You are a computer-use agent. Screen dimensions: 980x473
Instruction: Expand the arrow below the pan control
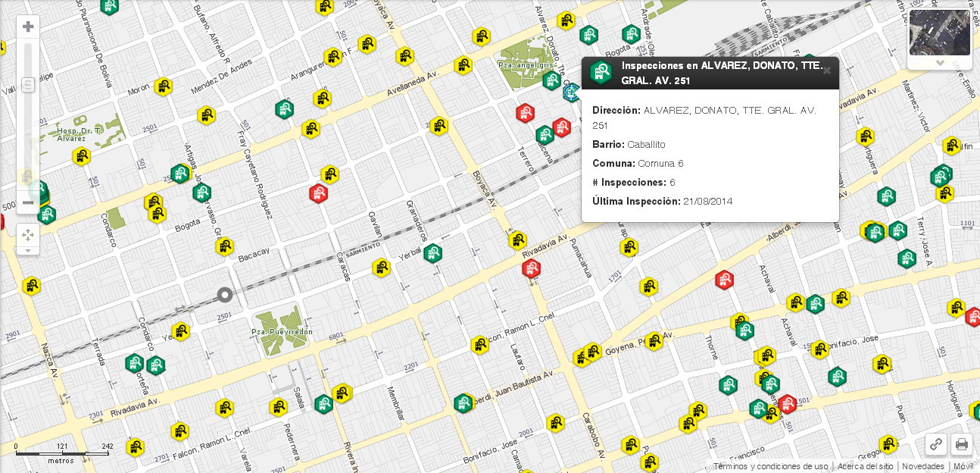click(x=28, y=252)
